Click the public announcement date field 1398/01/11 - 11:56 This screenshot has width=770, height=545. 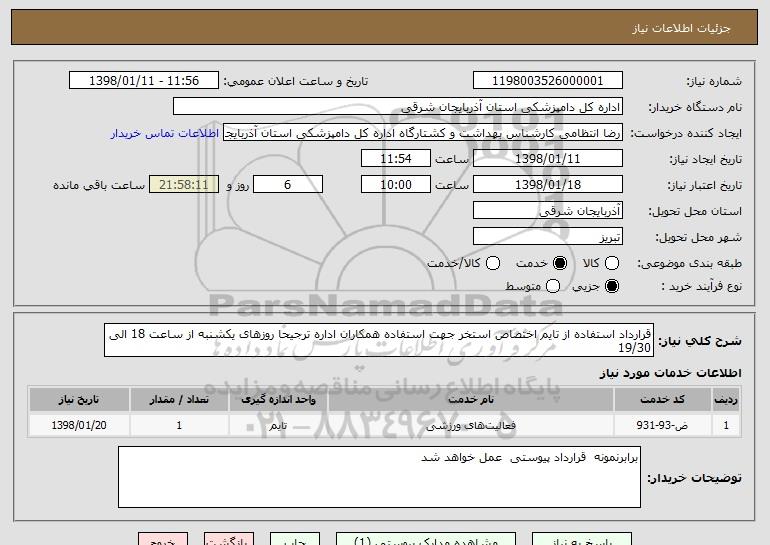[x=144, y=81]
